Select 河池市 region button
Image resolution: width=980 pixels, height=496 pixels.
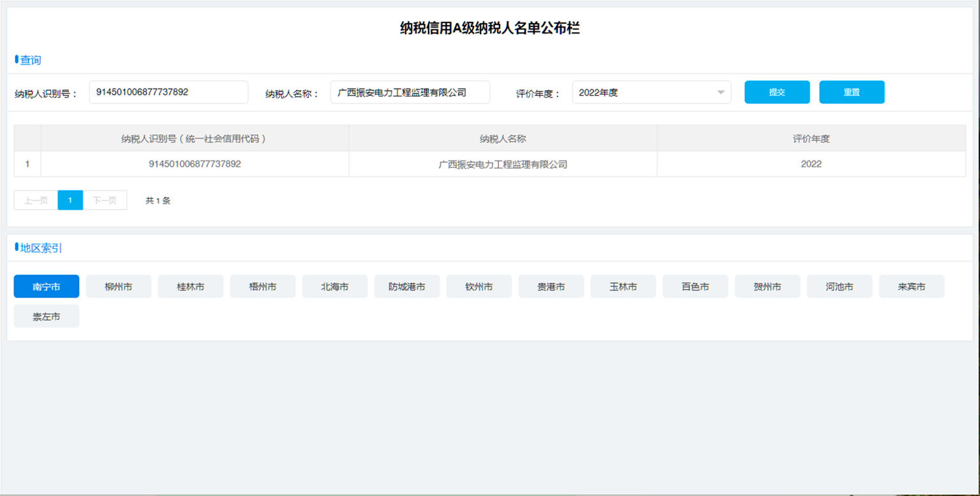839,287
